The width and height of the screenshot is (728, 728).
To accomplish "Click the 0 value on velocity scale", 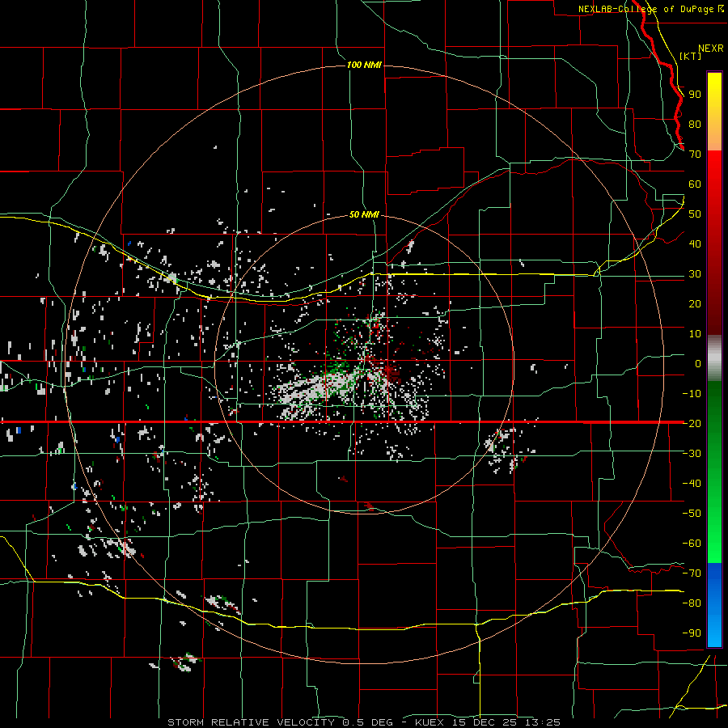I will pyautogui.click(x=698, y=364).
